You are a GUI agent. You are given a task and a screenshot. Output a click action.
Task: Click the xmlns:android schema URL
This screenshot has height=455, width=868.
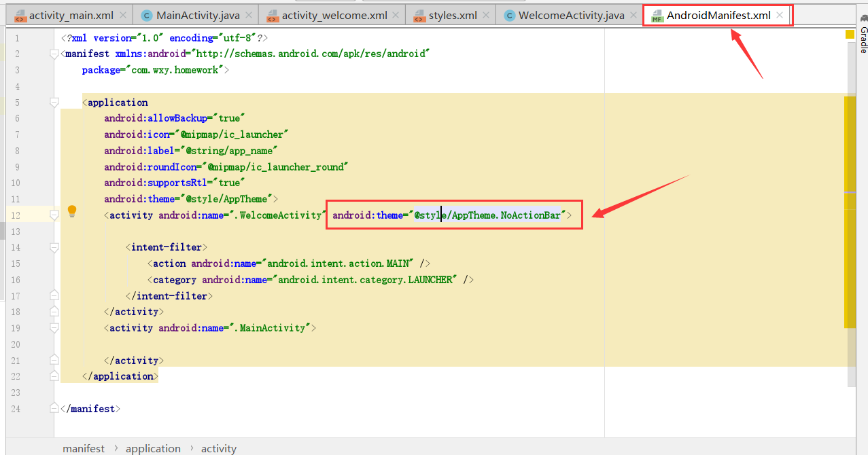tap(311, 54)
